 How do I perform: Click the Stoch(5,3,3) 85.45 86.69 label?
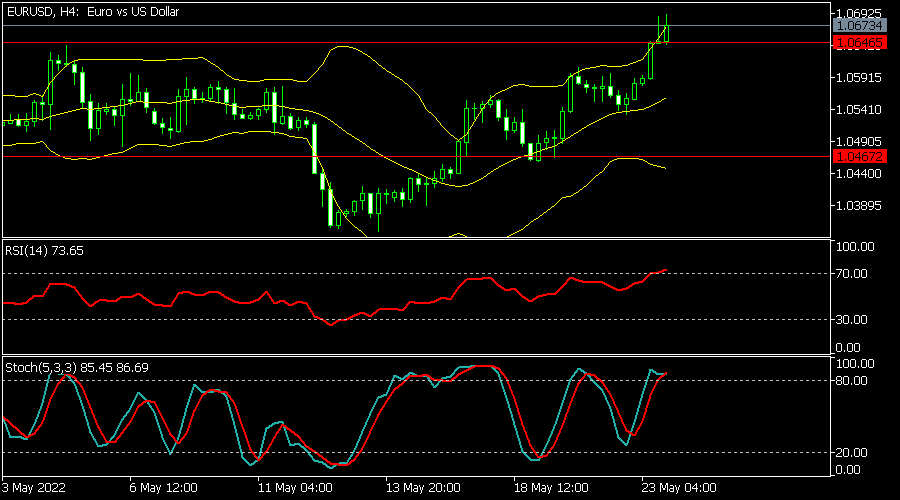tap(77, 367)
